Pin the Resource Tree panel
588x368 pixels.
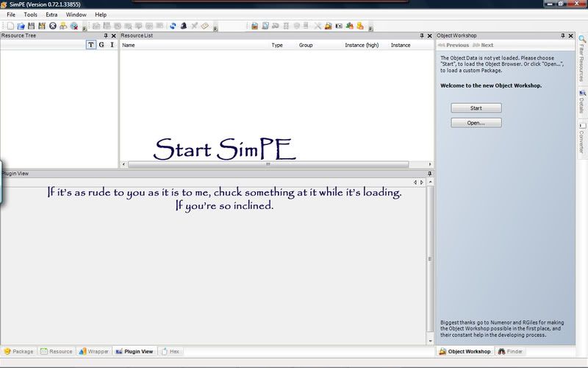point(106,35)
